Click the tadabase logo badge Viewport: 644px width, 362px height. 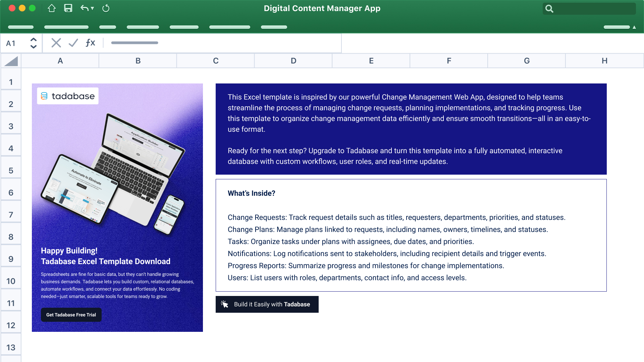(68, 96)
